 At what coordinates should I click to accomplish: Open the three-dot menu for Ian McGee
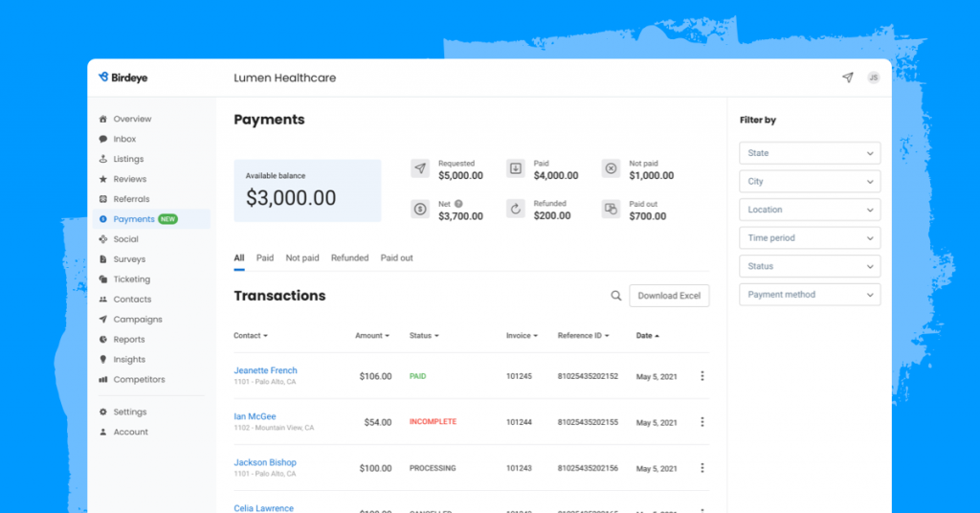(702, 422)
